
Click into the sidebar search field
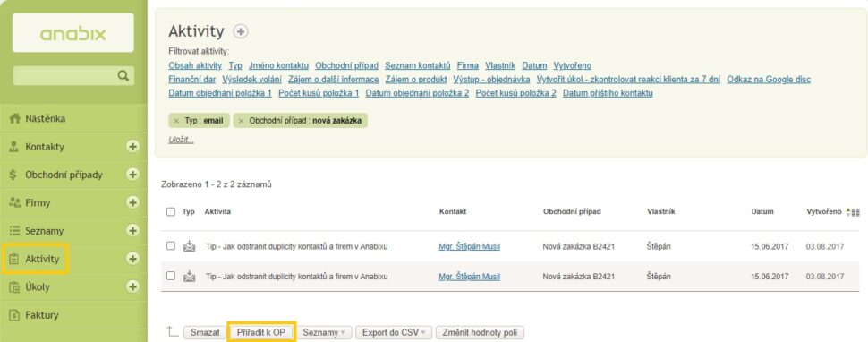[73, 76]
